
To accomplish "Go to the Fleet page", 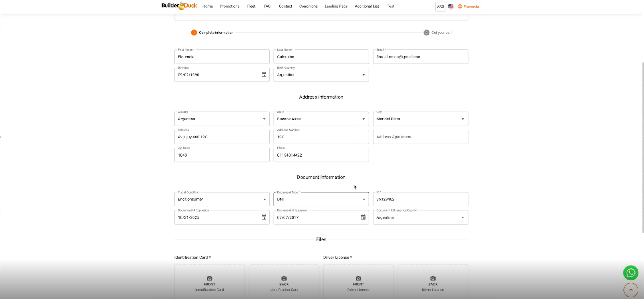I will coord(251,6).
